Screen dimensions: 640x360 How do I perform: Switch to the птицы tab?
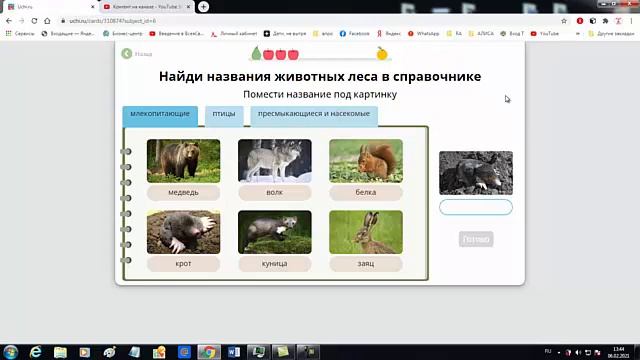click(224, 116)
